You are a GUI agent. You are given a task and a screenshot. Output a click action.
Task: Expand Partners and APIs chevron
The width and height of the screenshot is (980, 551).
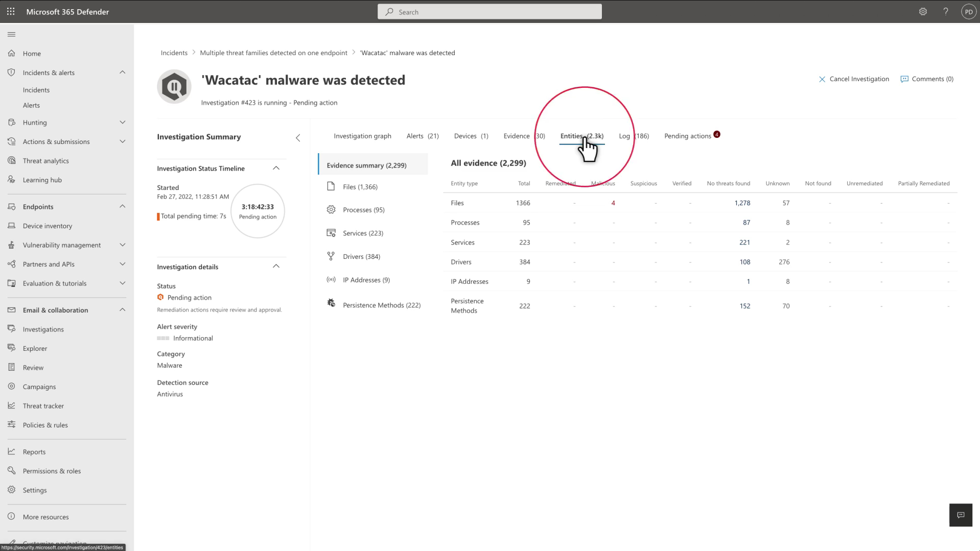[x=123, y=264]
